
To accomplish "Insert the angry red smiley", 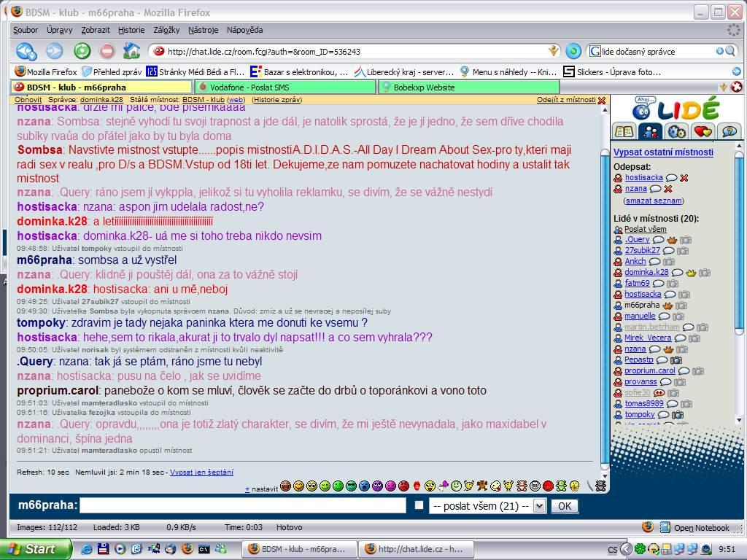I will click(403, 486).
